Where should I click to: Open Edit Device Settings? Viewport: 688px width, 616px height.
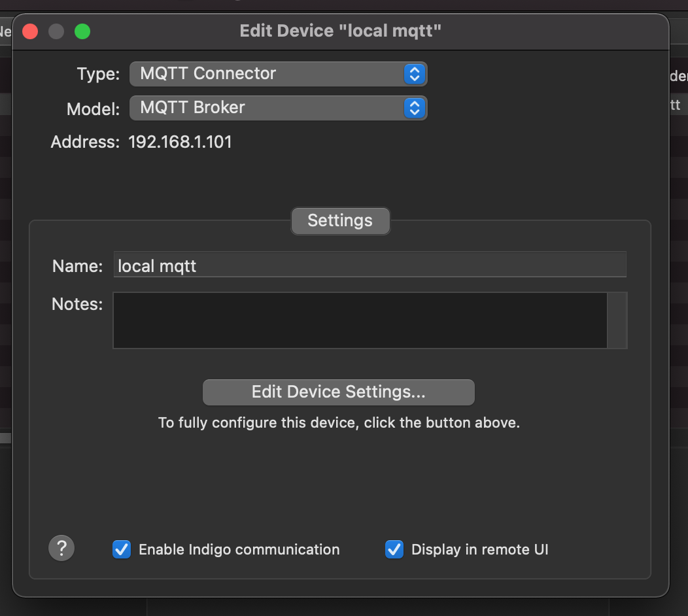338,392
